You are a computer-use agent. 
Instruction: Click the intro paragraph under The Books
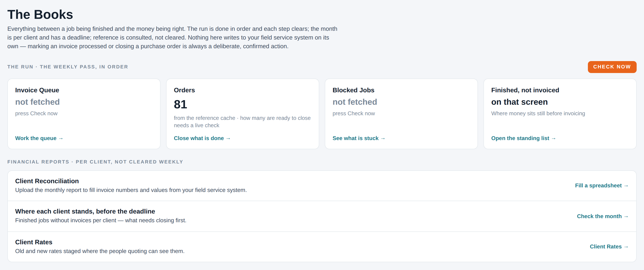pyautogui.click(x=172, y=37)
